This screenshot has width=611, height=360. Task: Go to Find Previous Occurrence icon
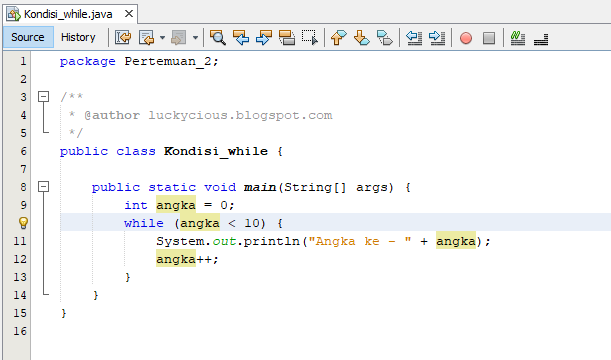tap(241, 38)
